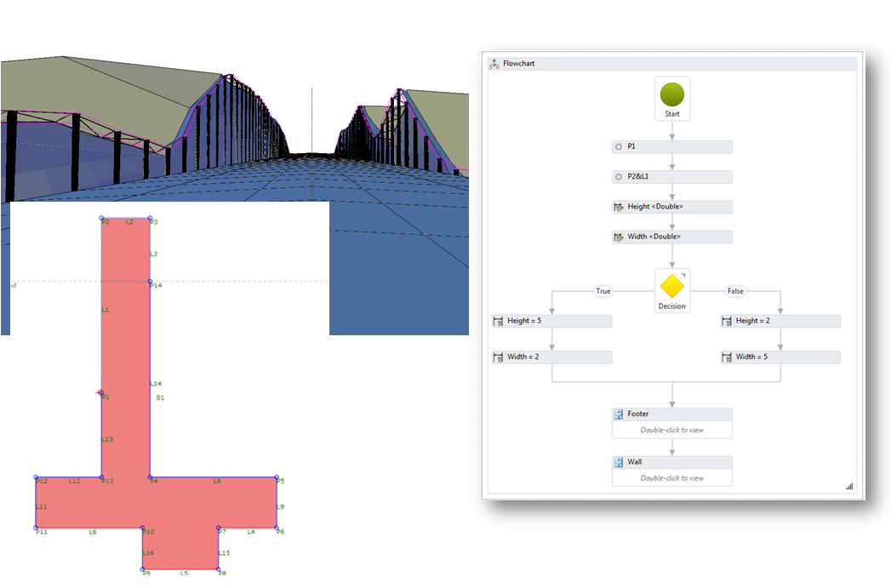Screen dimensions: 891x588
Task: Click the Decision label text
Action: pyautogui.click(x=671, y=305)
